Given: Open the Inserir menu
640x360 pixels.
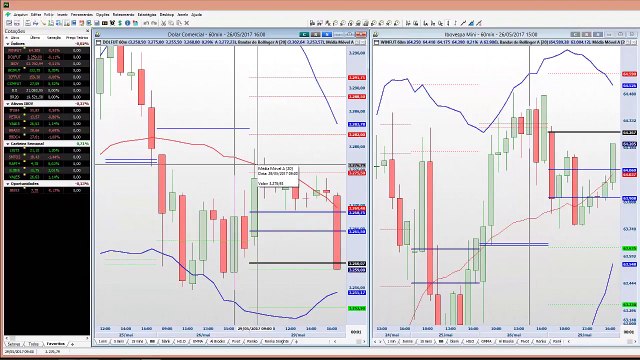Looking at the screenshot, I should pos(62,14).
